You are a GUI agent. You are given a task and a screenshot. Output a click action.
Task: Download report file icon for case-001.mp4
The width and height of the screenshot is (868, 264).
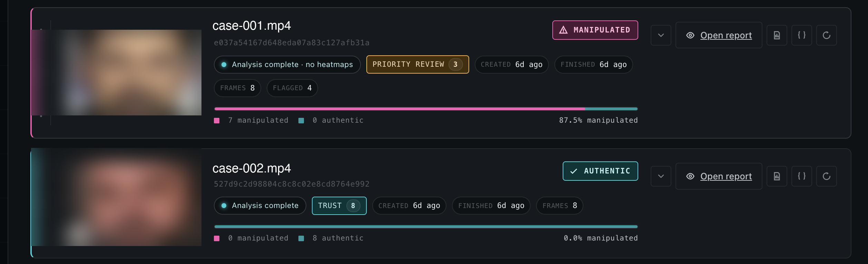[777, 35]
